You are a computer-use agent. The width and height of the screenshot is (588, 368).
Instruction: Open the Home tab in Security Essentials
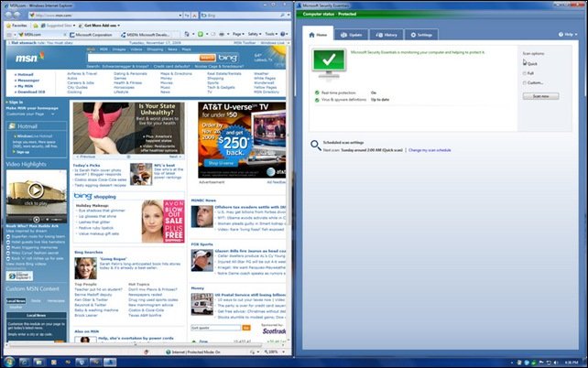click(318, 35)
